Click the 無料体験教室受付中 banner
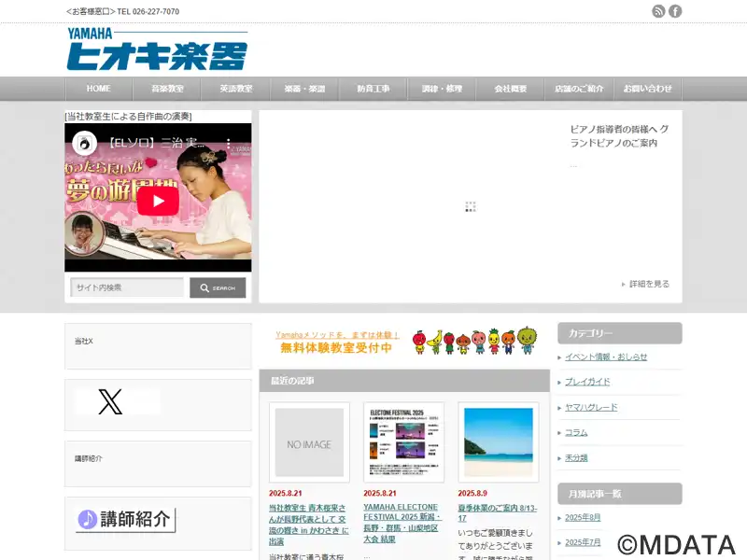 (337, 343)
